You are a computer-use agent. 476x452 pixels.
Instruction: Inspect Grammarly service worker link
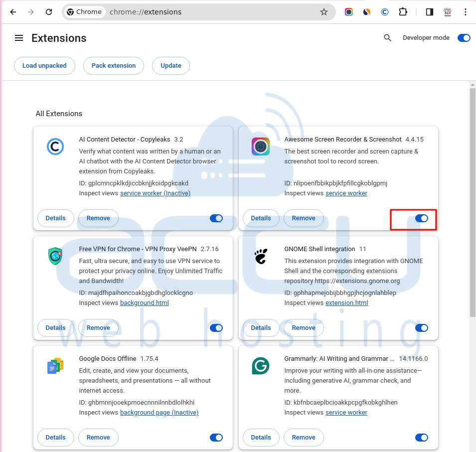[x=346, y=412]
